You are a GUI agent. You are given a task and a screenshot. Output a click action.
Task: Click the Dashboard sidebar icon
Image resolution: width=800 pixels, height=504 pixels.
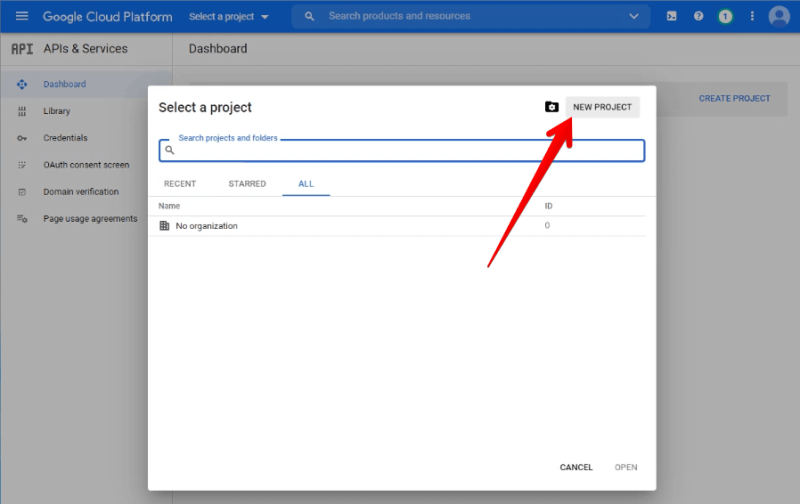(x=22, y=84)
